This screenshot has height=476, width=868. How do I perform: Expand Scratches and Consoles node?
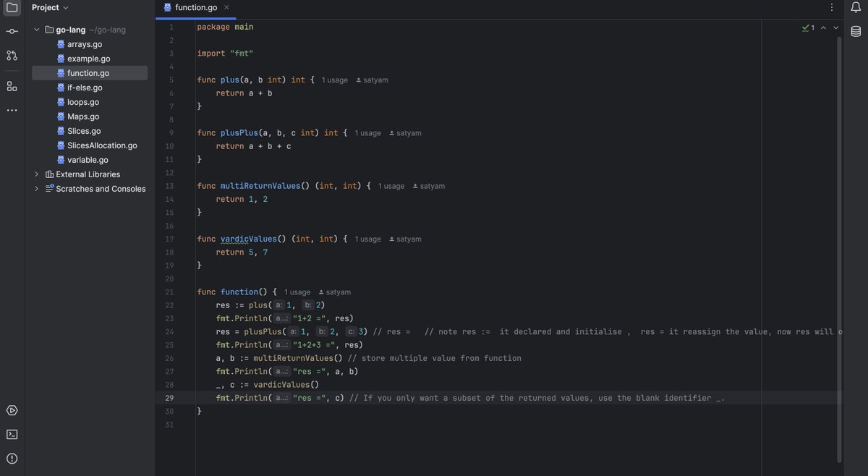(x=37, y=189)
